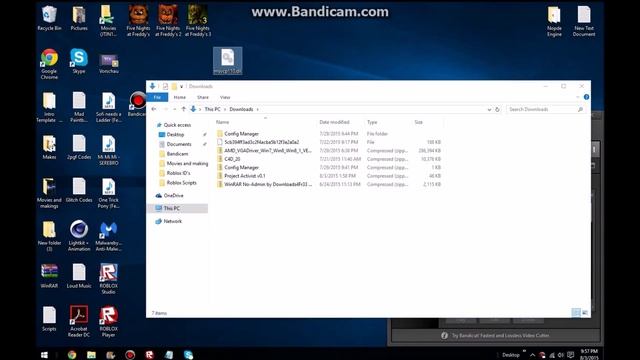Select Documents in the navigation pane
This screenshot has width=640, height=360.
pyautogui.click(x=179, y=144)
